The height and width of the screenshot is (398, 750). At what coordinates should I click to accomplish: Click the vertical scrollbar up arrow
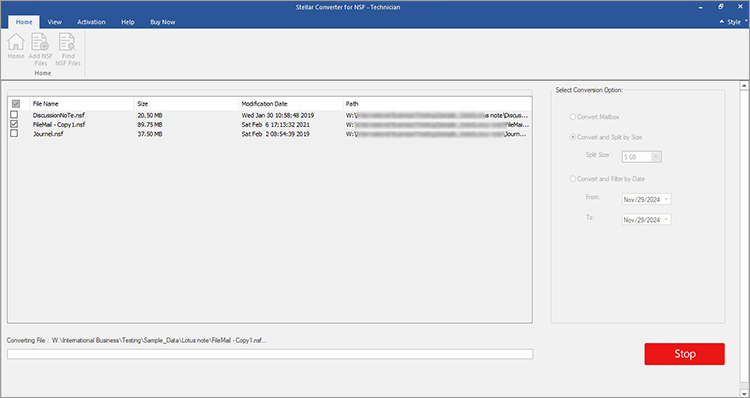(744, 86)
